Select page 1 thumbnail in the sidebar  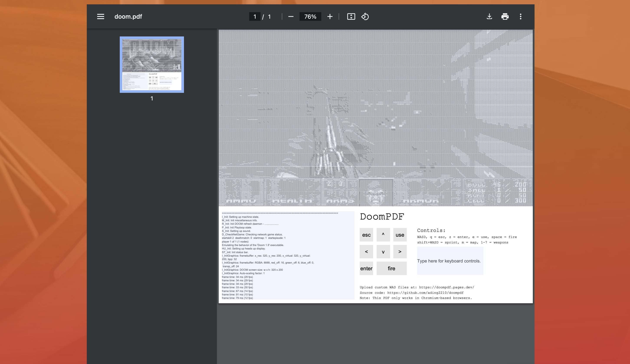pyautogui.click(x=152, y=64)
